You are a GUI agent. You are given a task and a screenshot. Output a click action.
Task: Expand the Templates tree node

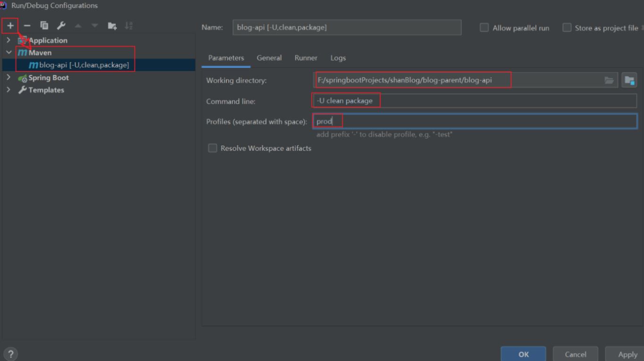8,90
